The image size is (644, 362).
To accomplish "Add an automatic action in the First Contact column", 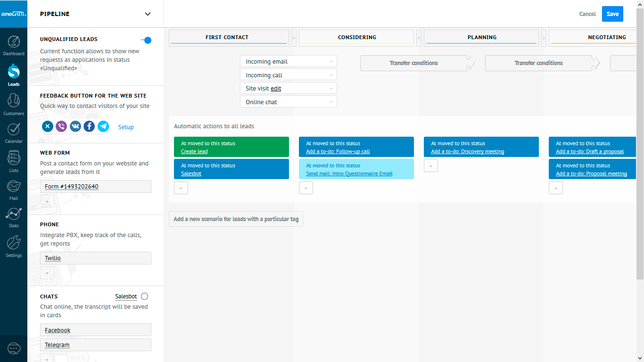I will (x=181, y=188).
